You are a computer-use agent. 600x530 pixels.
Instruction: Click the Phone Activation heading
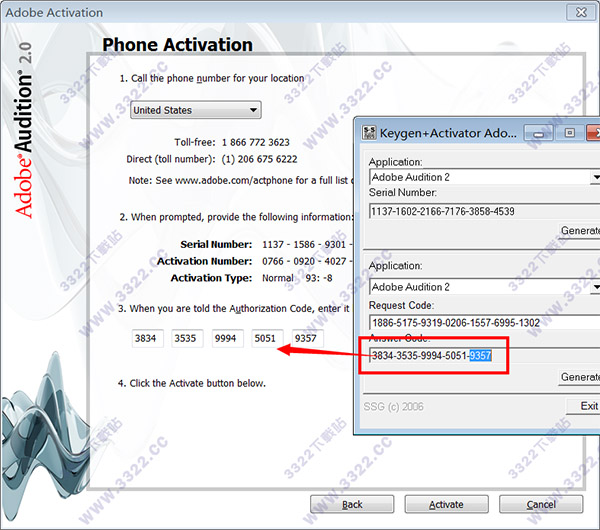click(178, 45)
